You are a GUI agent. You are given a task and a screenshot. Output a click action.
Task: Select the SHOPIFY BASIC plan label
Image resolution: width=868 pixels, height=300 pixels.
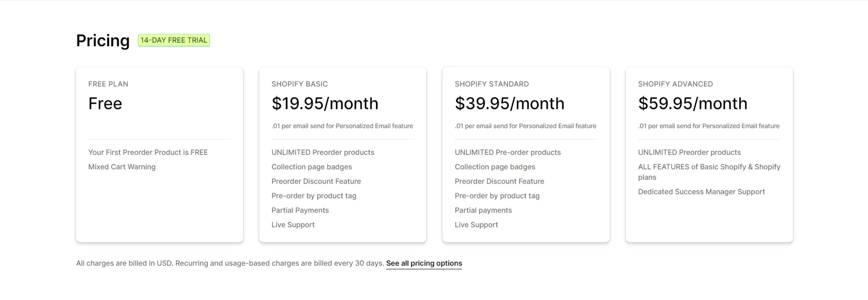[300, 84]
